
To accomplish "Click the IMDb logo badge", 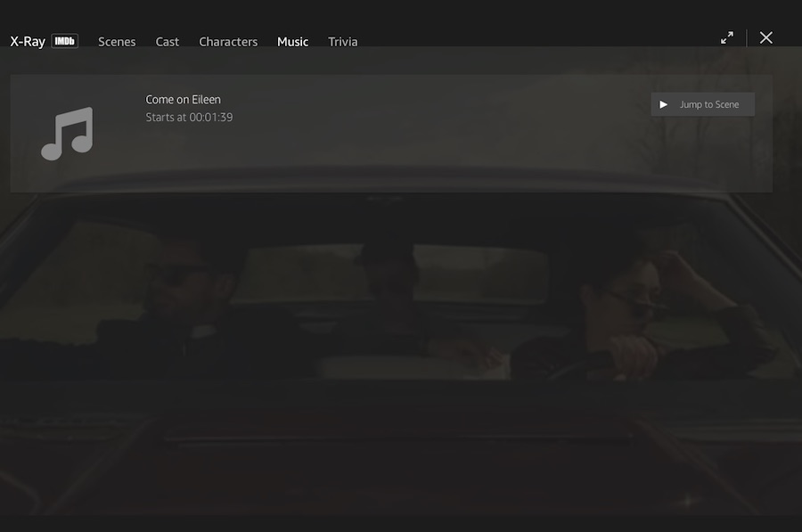I will (x=64, y=41).
